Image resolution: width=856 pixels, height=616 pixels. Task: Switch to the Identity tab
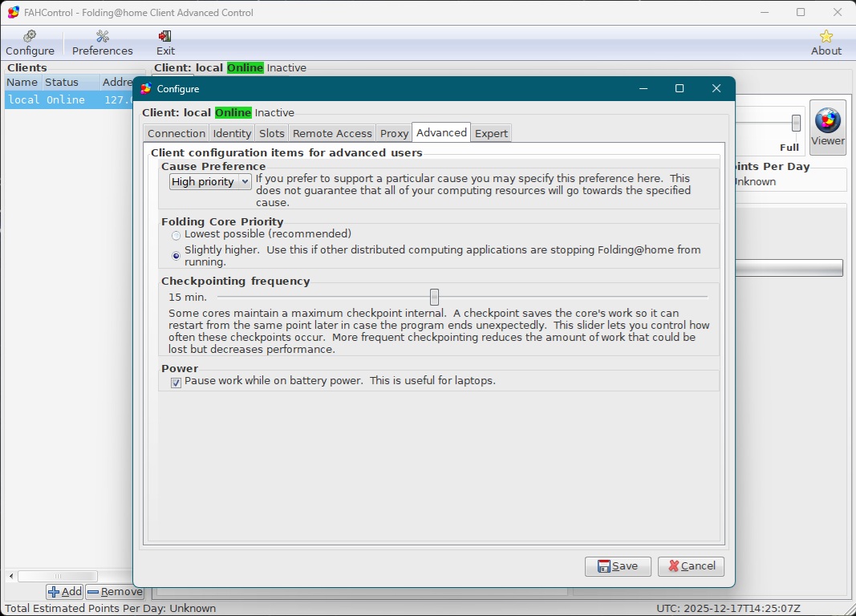point(232,133)
